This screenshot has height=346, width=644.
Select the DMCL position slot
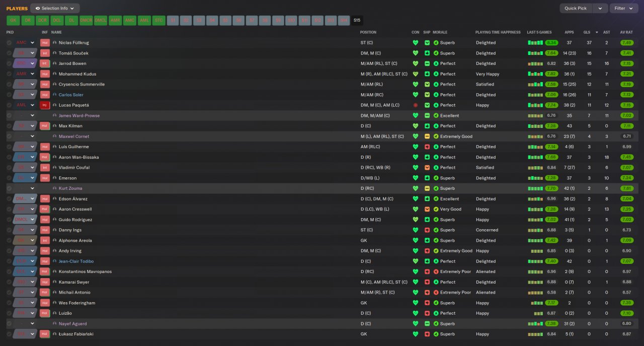(x=101, y=20)
